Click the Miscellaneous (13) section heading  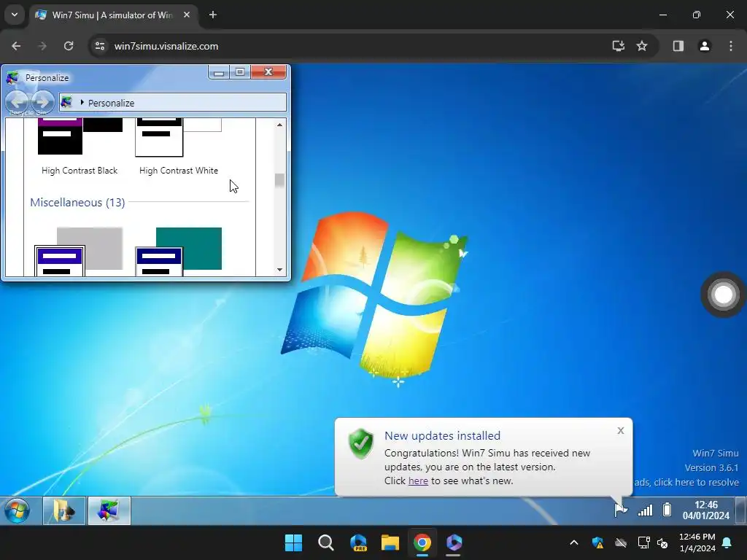point(77,203)
